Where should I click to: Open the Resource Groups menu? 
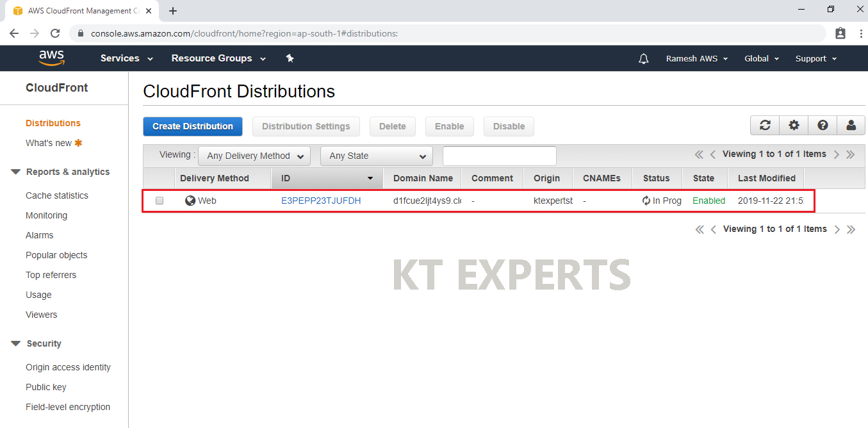[x=218, y=58]
